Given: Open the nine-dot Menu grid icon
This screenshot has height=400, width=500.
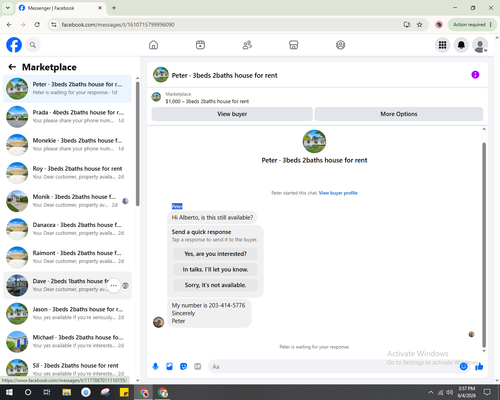Looking at the screenshot, I should [x=442, y=45].
